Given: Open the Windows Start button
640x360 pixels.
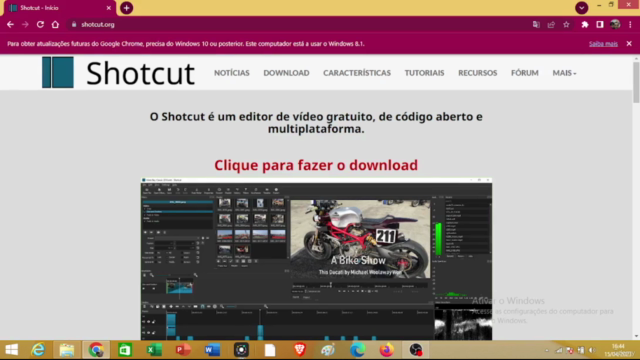Looking at the screenshot, I should (11, 350).
